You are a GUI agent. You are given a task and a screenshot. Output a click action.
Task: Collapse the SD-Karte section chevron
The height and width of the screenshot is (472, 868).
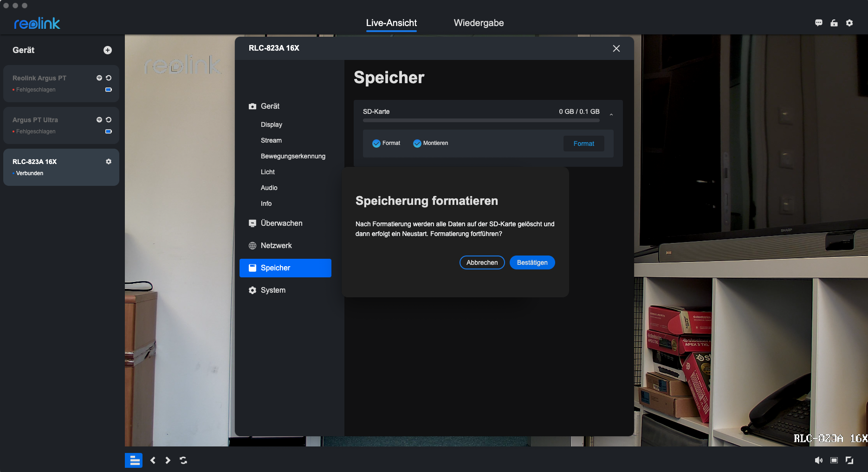tap(611, 114)
